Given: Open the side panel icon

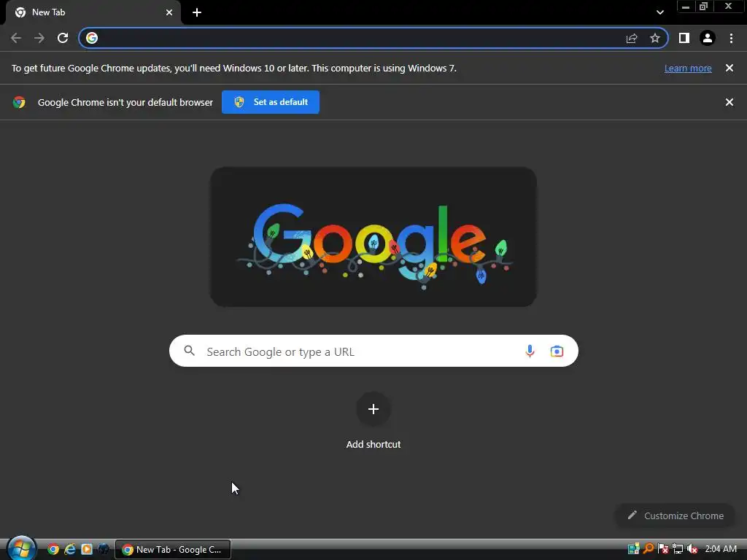Looking at the screenshot, I should pos(684,38).
